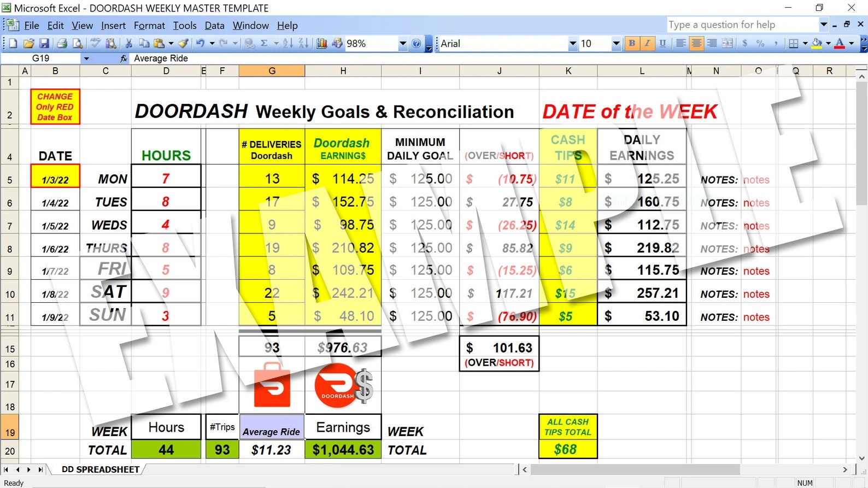This screenshot has width=868, height=488.
Task: Apply currency dollar style
Action: (x=744, y=43)
